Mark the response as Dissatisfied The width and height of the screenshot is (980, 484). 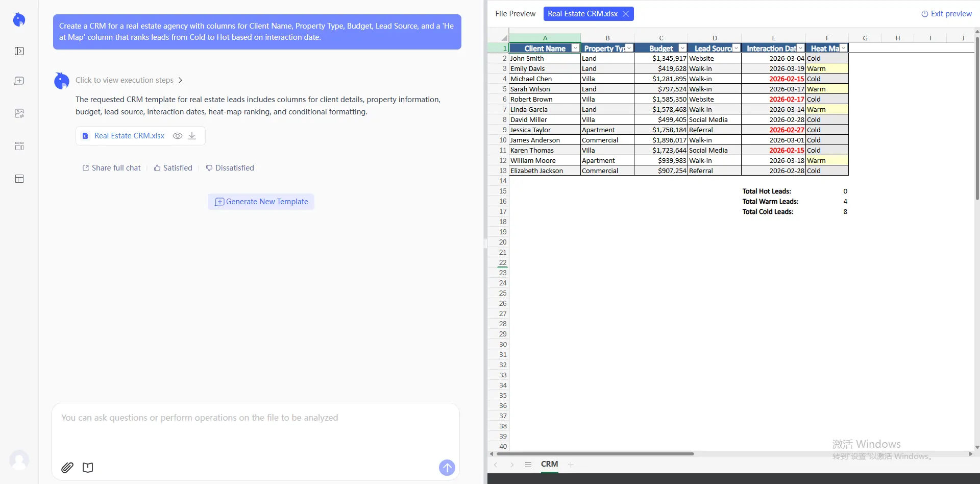pos(230,168)
